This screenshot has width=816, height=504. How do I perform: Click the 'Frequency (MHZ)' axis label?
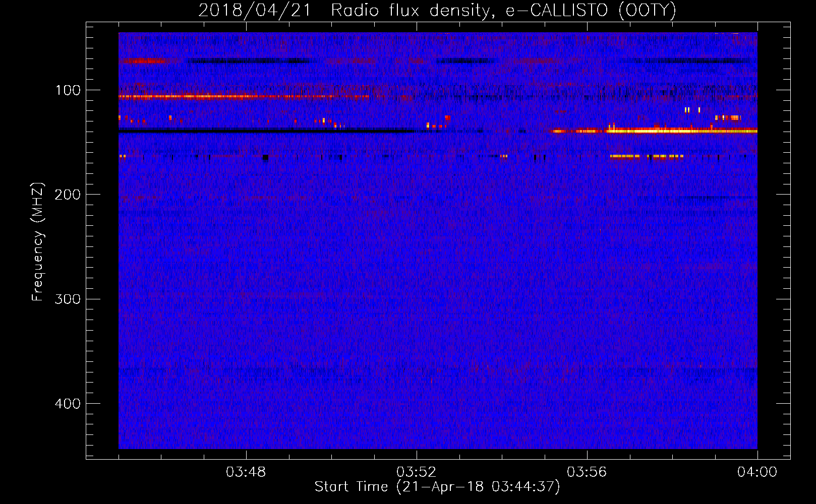(x=38, y=241)
